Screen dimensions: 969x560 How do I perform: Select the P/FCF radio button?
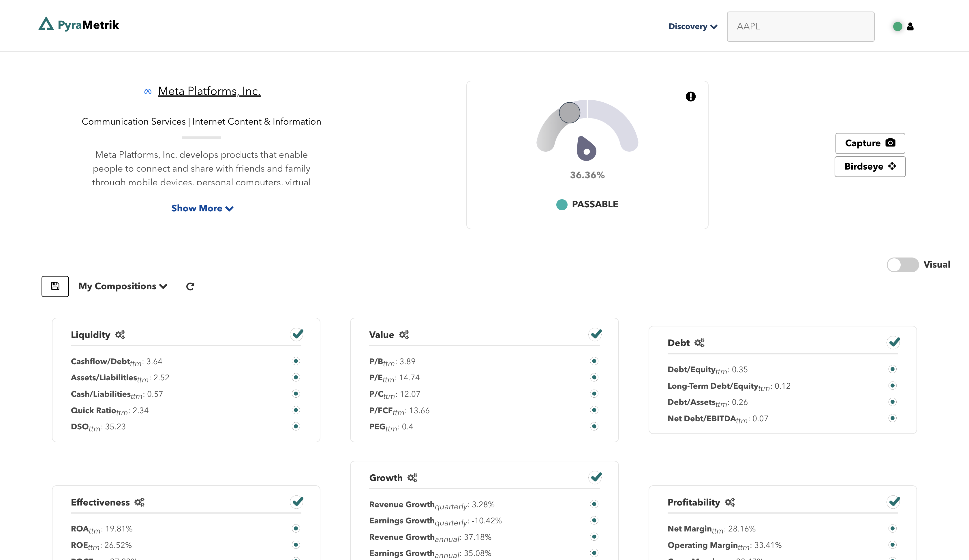[594, 410]
